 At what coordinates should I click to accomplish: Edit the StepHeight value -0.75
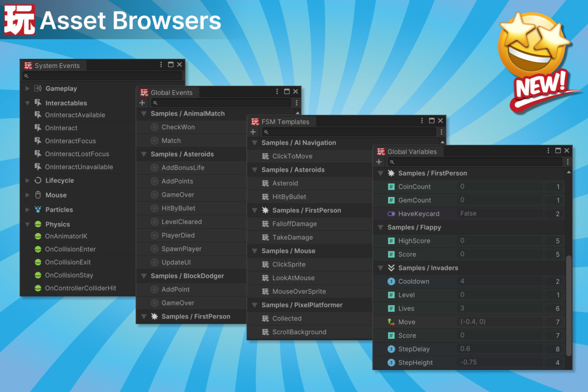[x=500, y=363]
